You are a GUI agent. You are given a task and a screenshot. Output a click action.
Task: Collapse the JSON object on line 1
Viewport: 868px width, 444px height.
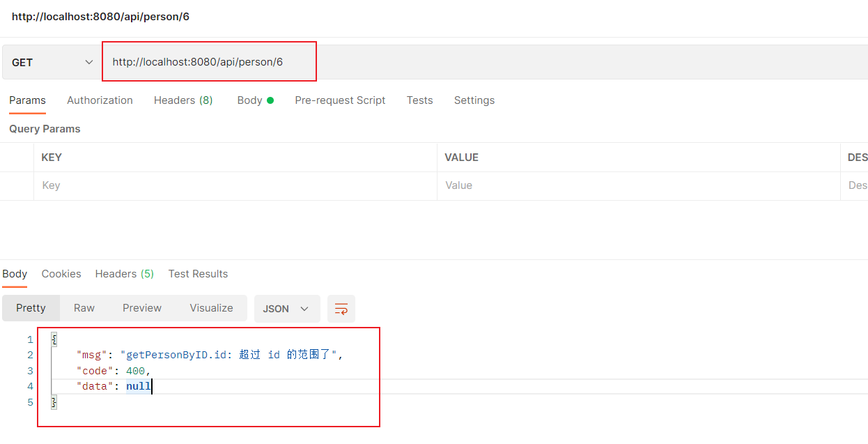coord(54,339)
